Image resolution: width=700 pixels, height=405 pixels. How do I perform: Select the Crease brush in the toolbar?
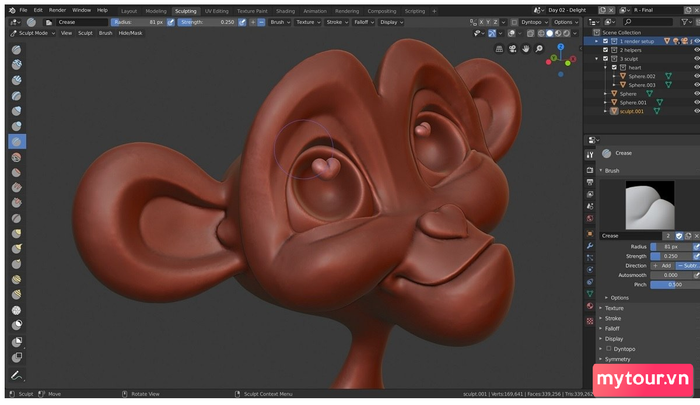(x=17, y=141)
